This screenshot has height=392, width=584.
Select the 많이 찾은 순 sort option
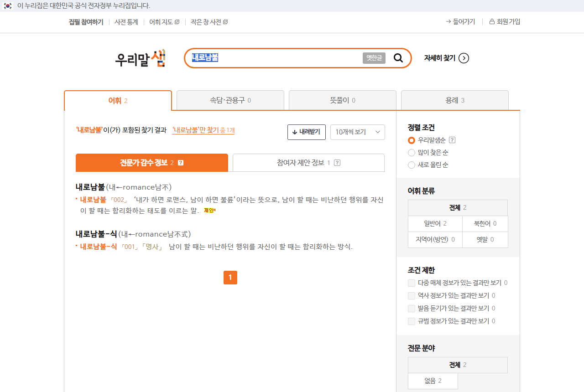tap(412, 153)
